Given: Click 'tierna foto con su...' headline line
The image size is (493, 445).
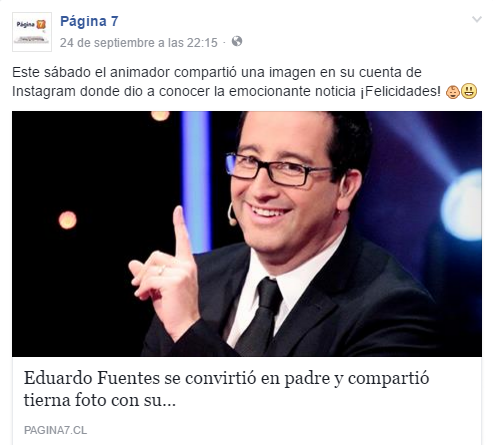Looking at the screenshot, I should click(x=100, y=400).
